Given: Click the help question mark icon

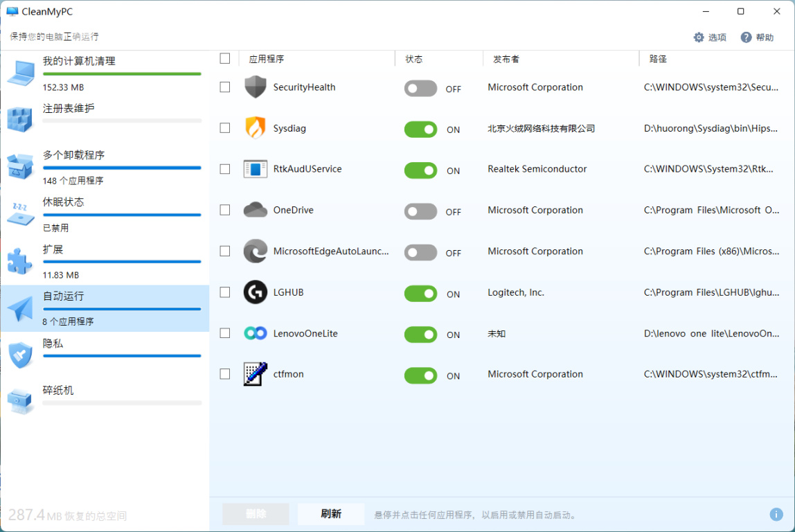Looking at the screenshot, I should [x=746, y=37].
